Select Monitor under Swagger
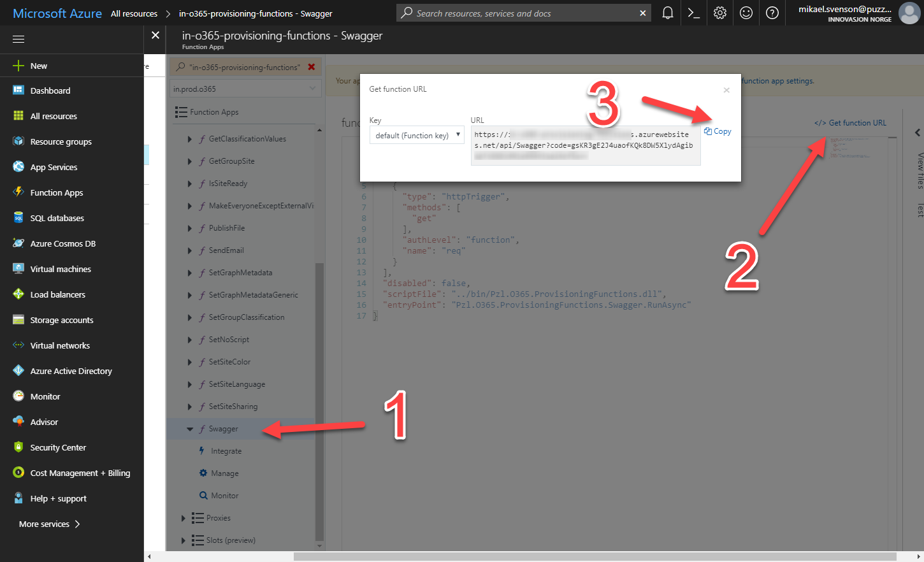 point(225,496)
